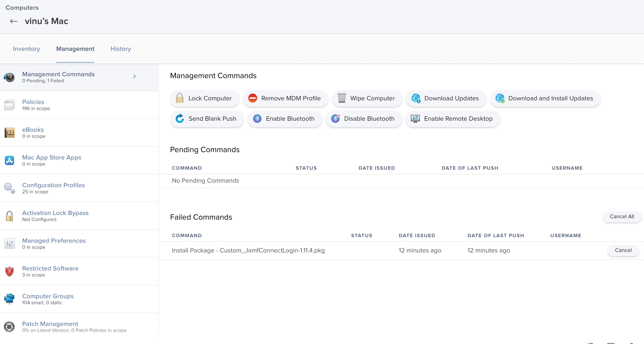644x344 pixels.
Task: Switch to the Inventory tab
Action: 26,49
